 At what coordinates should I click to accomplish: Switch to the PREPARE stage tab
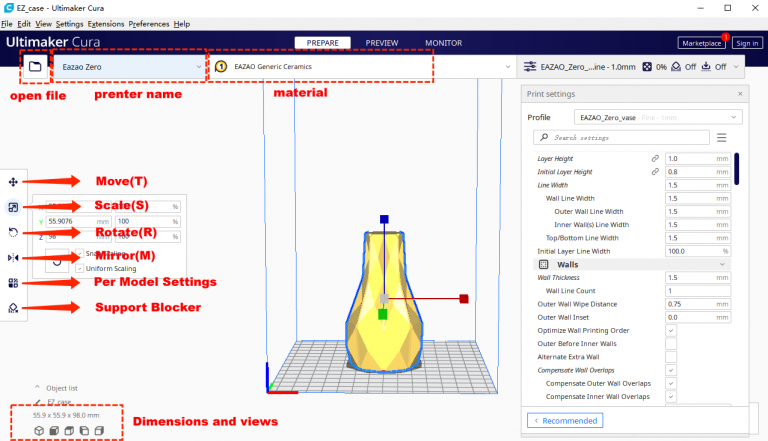pos(322,43)
